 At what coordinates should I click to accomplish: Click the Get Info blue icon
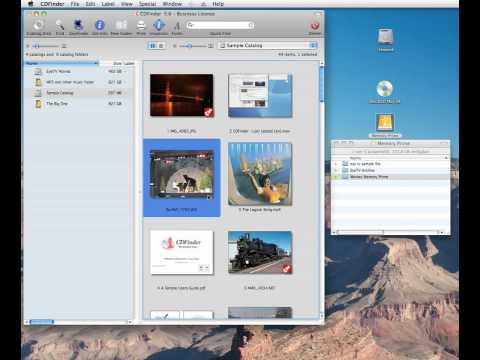tap(99, 25)
